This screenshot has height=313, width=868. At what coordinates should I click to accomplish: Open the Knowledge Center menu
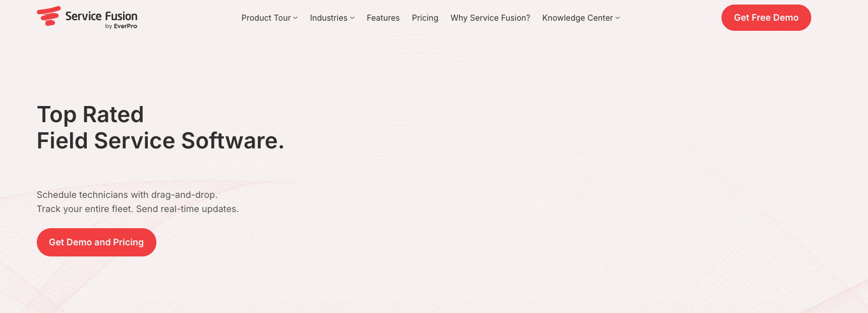pos(577,18)
